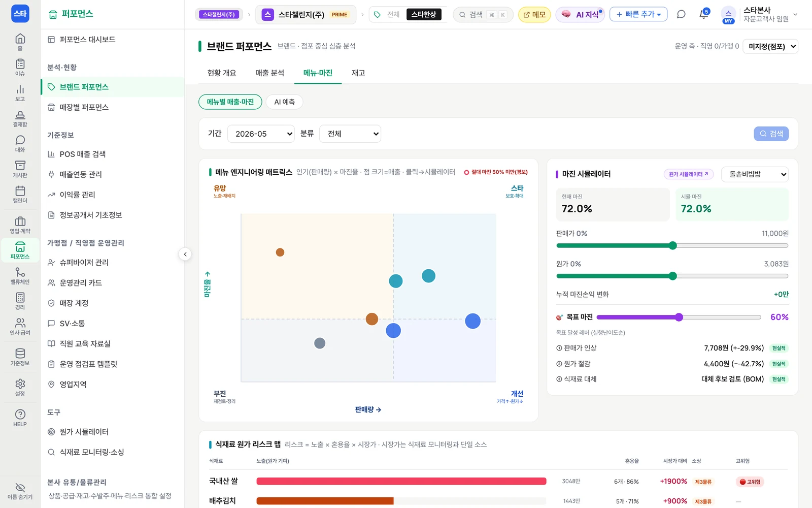
Task: Adjust the 목표 마진 purple slider handle
Action: coord(679,317)
